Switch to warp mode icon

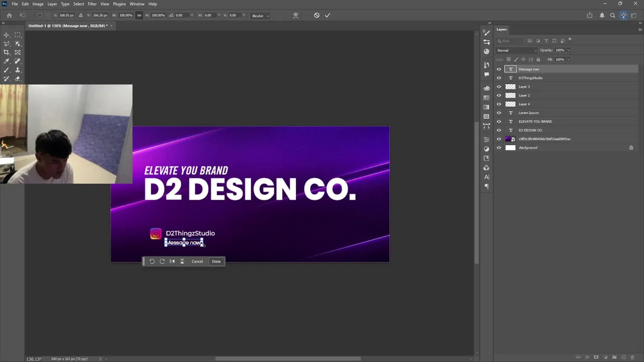pos(296,16)
